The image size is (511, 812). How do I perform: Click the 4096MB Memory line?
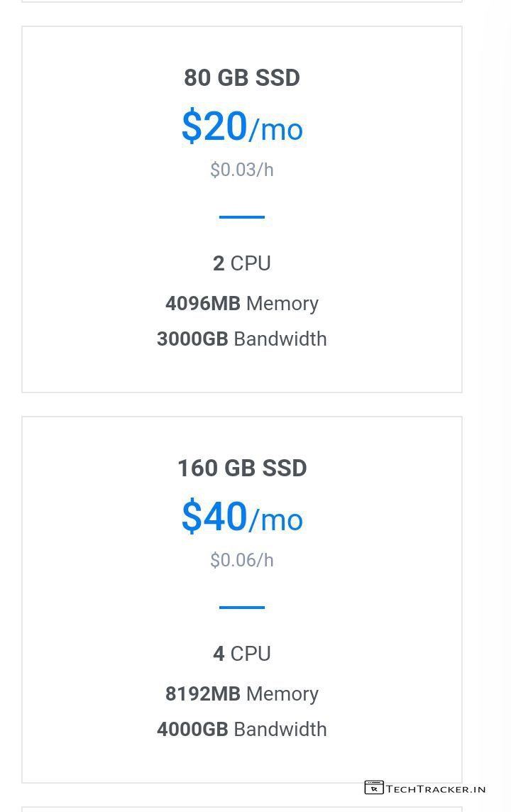coord(242,303)
